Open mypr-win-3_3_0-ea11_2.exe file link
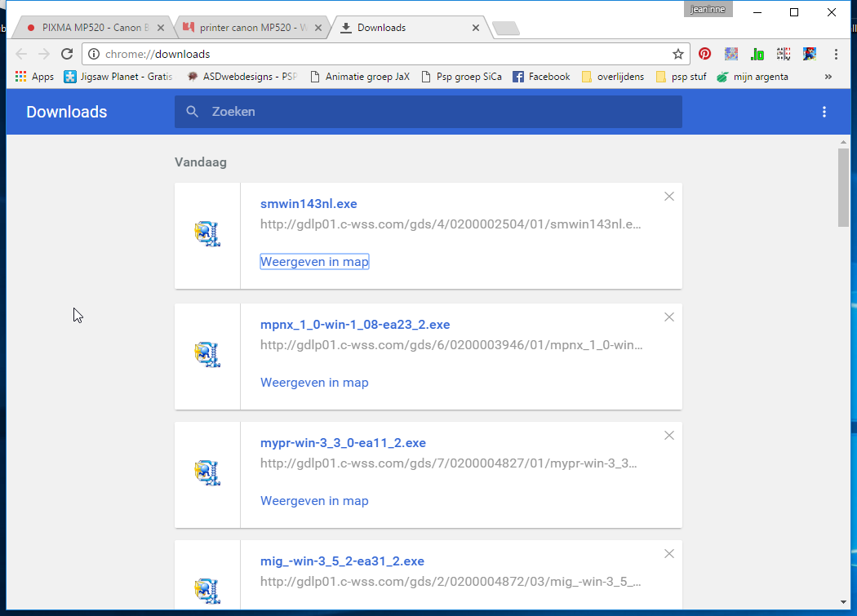Image resolution: width=857 pixels, height=616 pixels. 343,443
